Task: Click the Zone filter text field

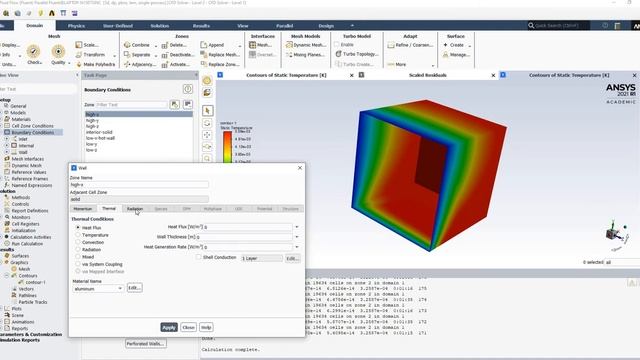Action: click(x=131, y=105)
